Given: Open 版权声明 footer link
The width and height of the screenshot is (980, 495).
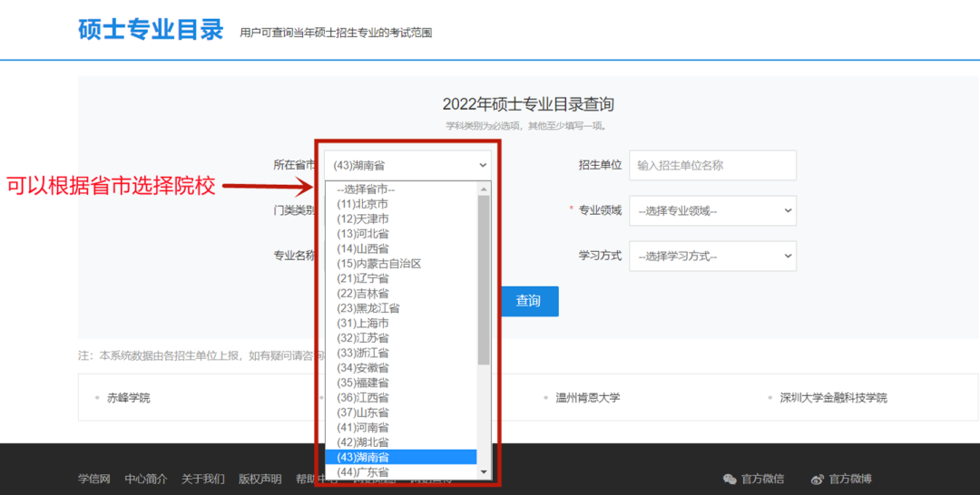Looking at the screenshot, I should coord(260,480).
